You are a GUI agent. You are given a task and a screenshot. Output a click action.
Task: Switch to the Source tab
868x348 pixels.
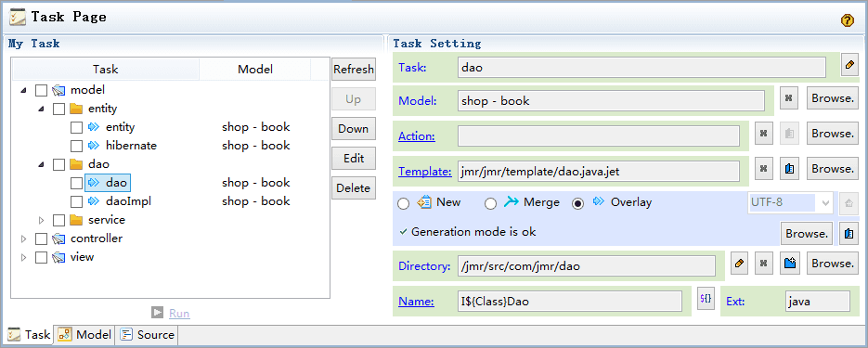click(148, 335)
